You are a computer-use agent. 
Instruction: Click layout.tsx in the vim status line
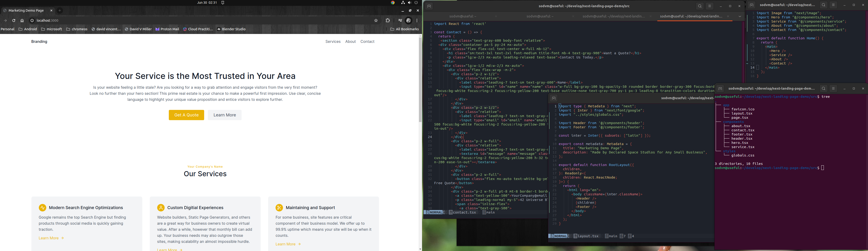588,236
